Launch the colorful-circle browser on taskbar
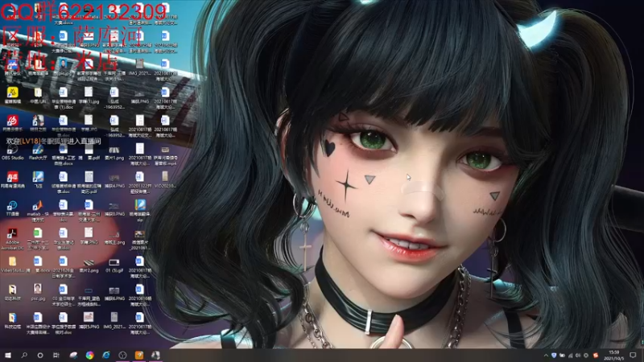The width and height of the screenshot is (644, 362). [x=89, y=355]
